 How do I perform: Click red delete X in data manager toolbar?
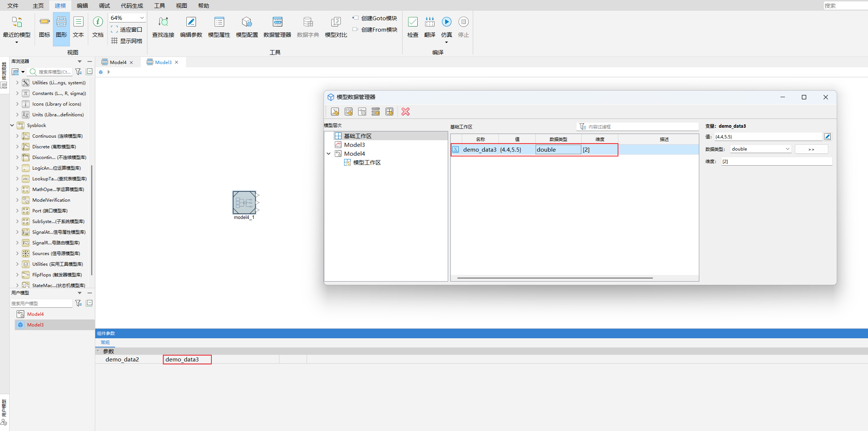pyautogui.click(x=406, y=112)
